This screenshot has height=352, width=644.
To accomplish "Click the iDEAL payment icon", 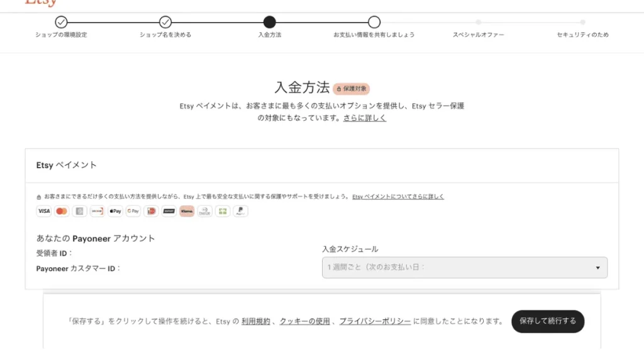I will (x=151, y=211).
